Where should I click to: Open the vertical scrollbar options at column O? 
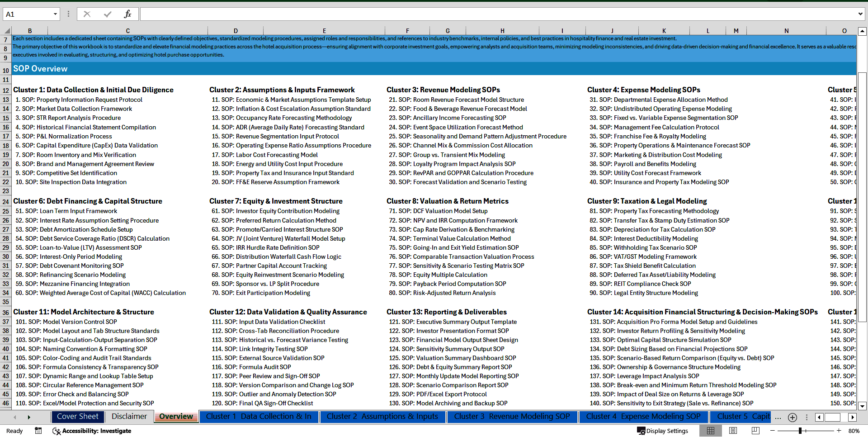(862, 31)
